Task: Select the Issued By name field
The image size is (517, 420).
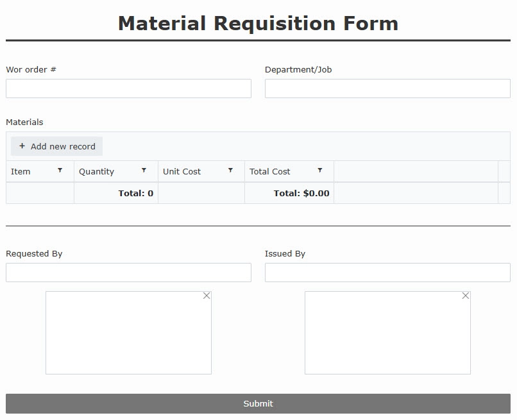Action: (387, 273)
